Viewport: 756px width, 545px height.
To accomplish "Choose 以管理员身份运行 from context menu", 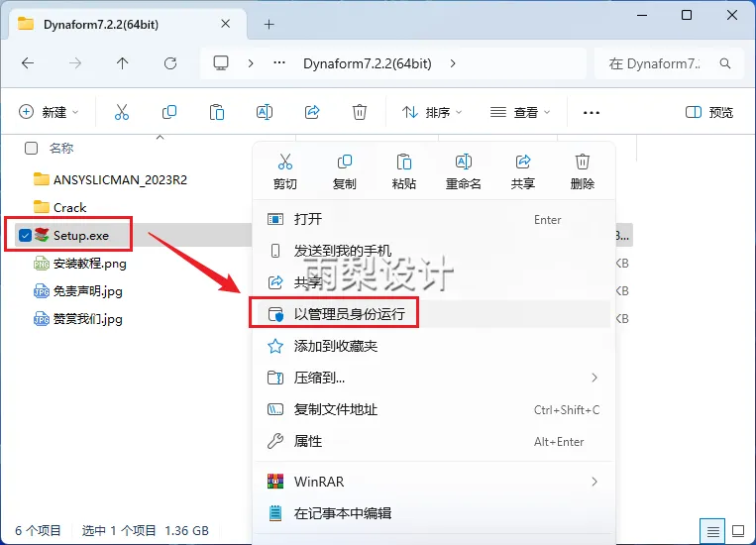I will [x=432, y=314].
